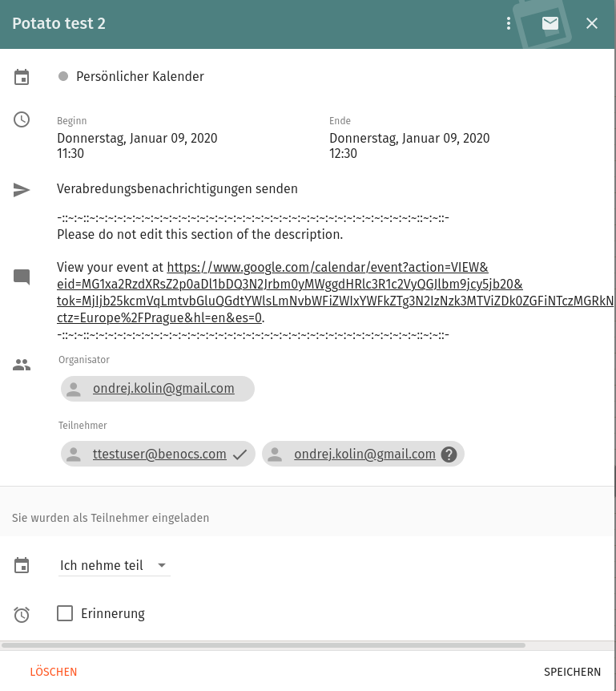Click the send icon for Verabredungsbenachrichtigungen
This screenshot has height=691, width=616.
tap(22, 190)
